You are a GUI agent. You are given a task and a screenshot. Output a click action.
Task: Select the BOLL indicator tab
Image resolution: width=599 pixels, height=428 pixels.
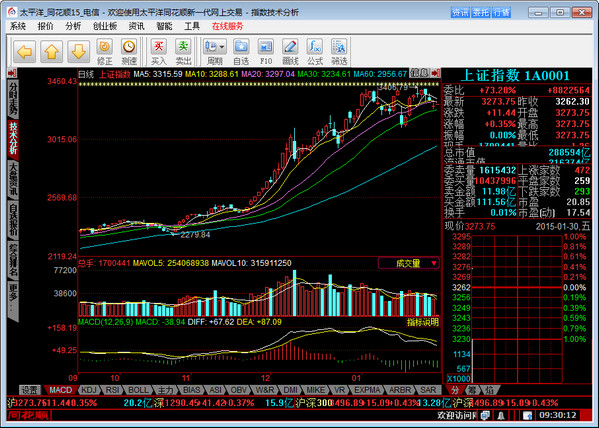point(138,390)
